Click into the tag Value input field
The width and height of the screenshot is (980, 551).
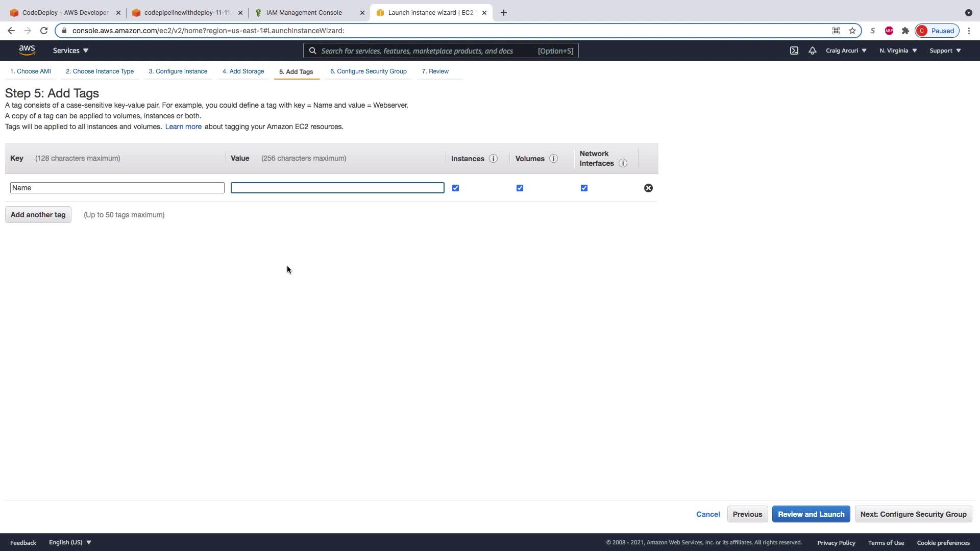(x=337, y=188)
